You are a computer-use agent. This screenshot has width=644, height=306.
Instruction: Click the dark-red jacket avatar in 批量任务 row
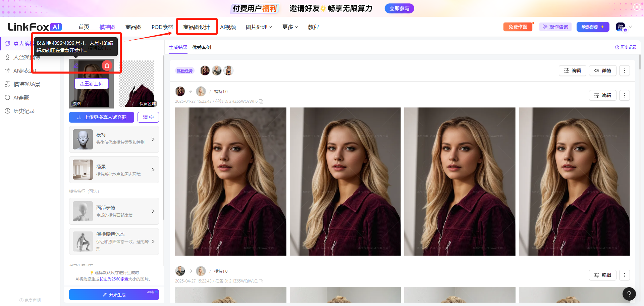205,71
